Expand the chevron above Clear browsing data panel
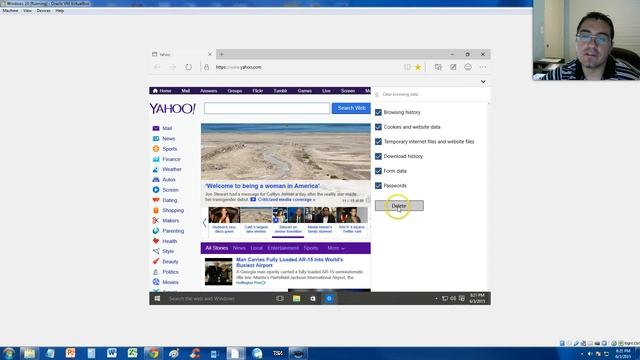This screenshot has width=640, height=360. tap(483, 82)
